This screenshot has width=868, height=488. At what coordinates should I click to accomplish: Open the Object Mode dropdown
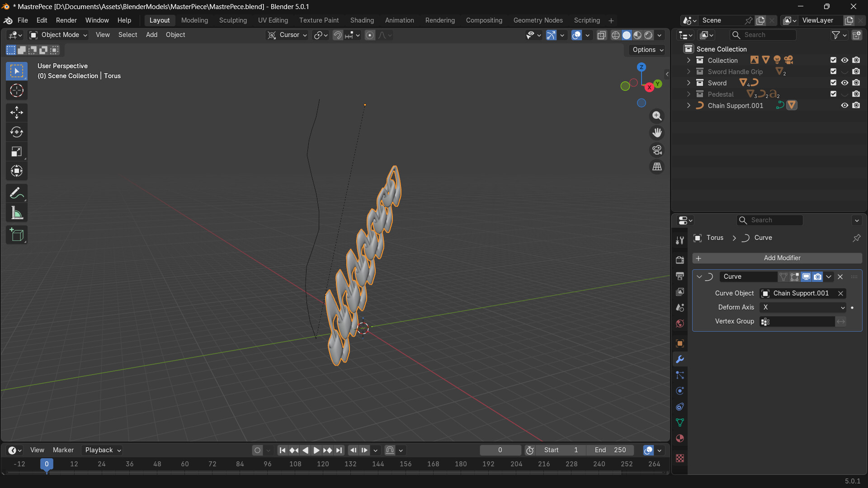58,35
